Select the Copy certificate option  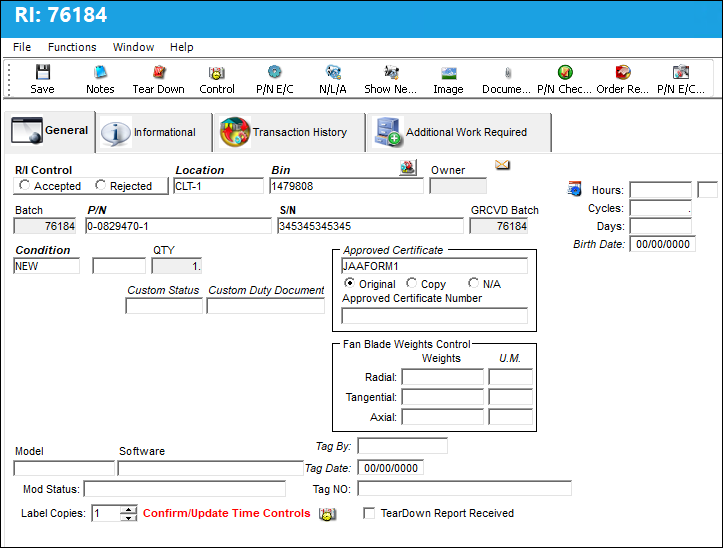(x=411, y=283)
